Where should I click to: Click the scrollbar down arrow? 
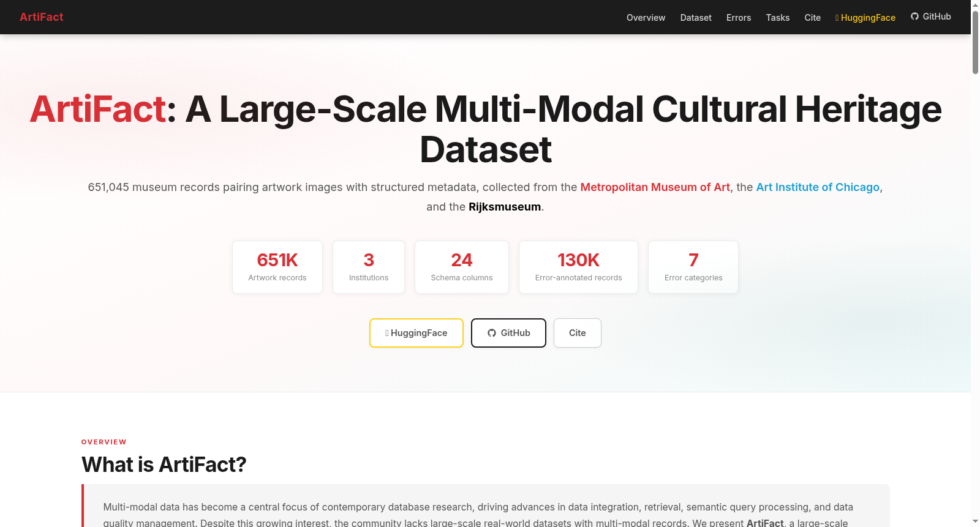click(x=975, y=521)
